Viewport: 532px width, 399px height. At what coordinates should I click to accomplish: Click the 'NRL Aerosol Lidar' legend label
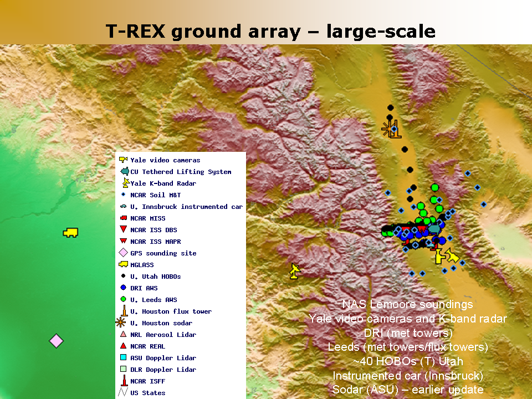click(x=163, y=335)
